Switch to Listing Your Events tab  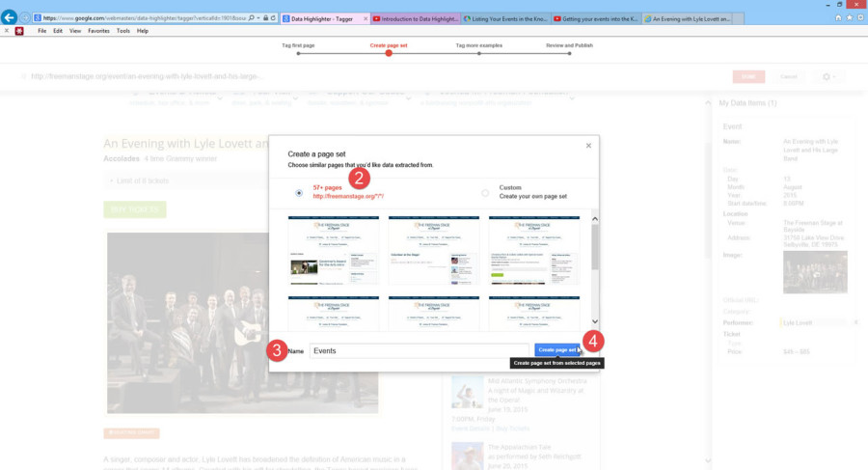[504, 19]
